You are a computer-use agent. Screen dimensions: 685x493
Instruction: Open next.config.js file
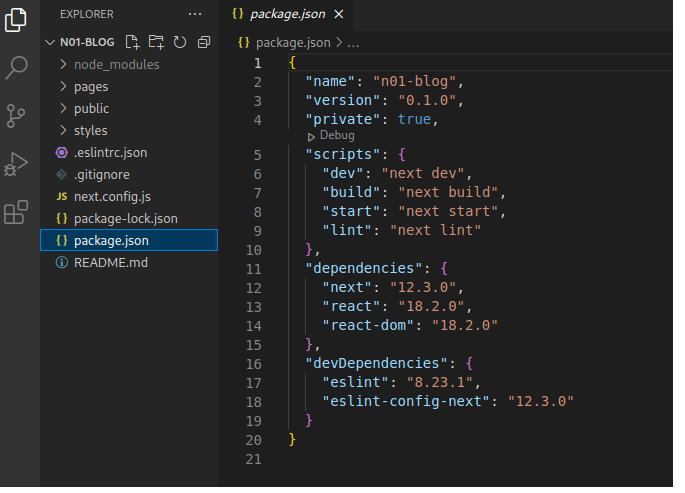129,197
